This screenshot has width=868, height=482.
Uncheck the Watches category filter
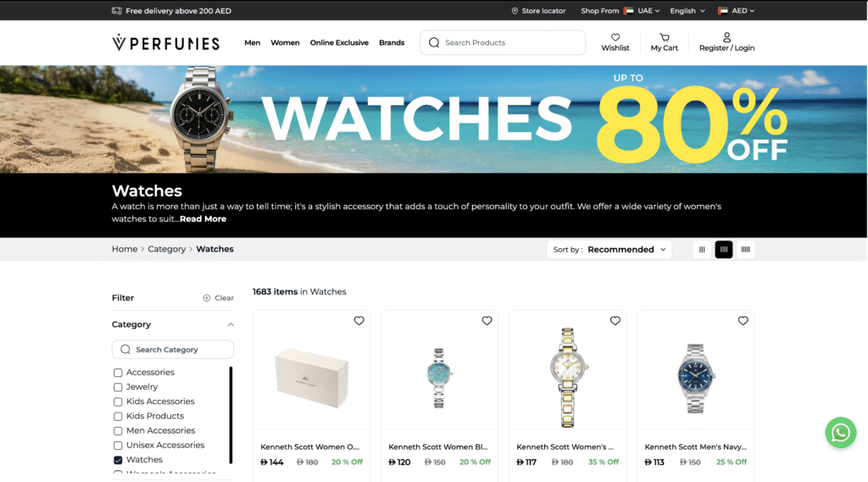[x=118, y=460]
